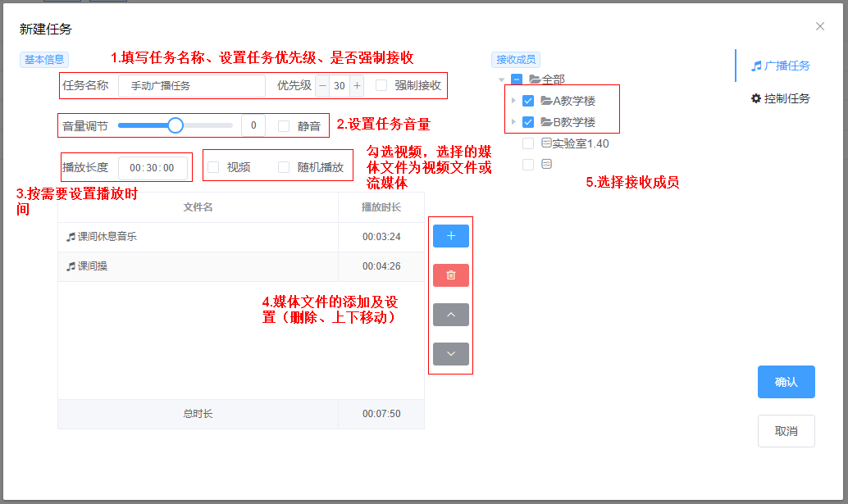Increase priority with the plus button
848x504 pixels.
coord(357,85)
